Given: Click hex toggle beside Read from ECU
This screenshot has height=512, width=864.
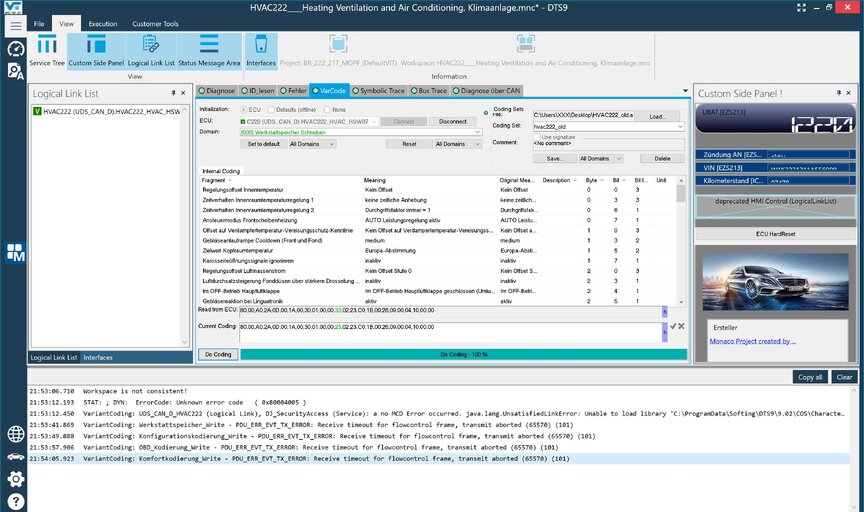Looking at the screenshot, I should pos(665,312).
